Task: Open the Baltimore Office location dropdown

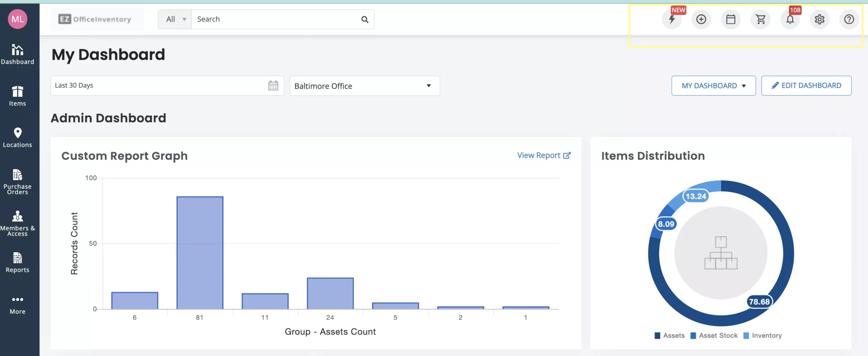Action: [364, 86]
